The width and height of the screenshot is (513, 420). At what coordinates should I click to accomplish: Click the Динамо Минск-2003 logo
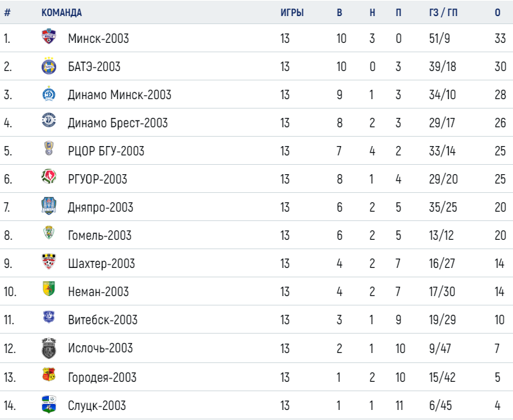[49, 94]
